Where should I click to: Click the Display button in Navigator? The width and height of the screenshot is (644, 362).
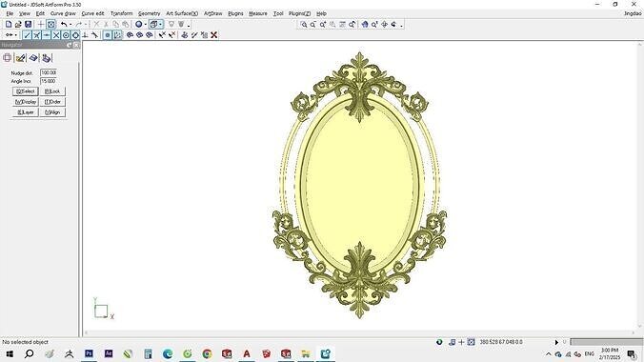[26, 102]
